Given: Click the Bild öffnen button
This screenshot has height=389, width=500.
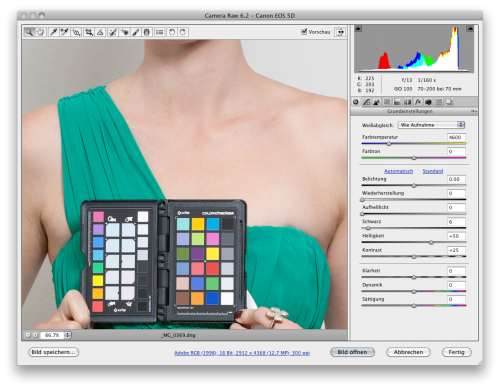Looking at the screenshot, I should (x=352, y=352).
